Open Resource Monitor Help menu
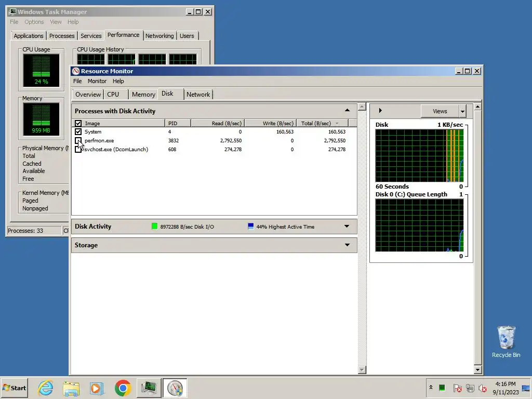 tap(118, 81)
